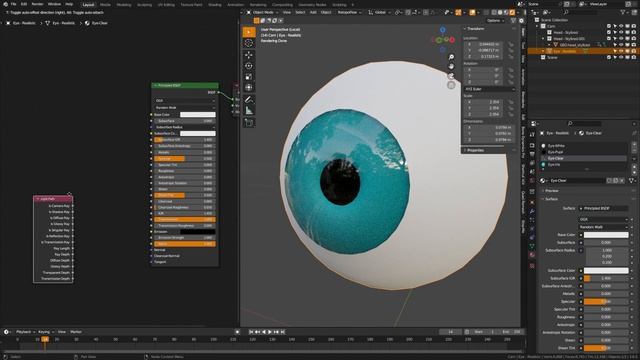Open the Global transform orientation dropdown
Viewport: 640px width, 360px height.
click(x=380, y=13)
